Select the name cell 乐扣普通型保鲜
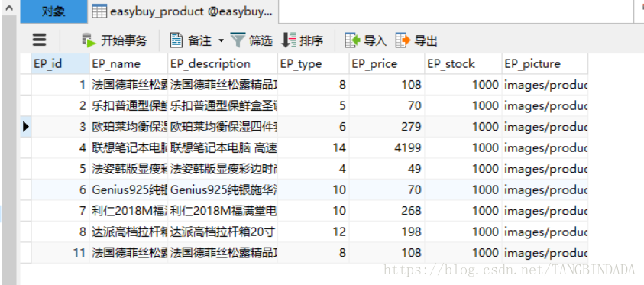The image size is (644, 285). 128,105
